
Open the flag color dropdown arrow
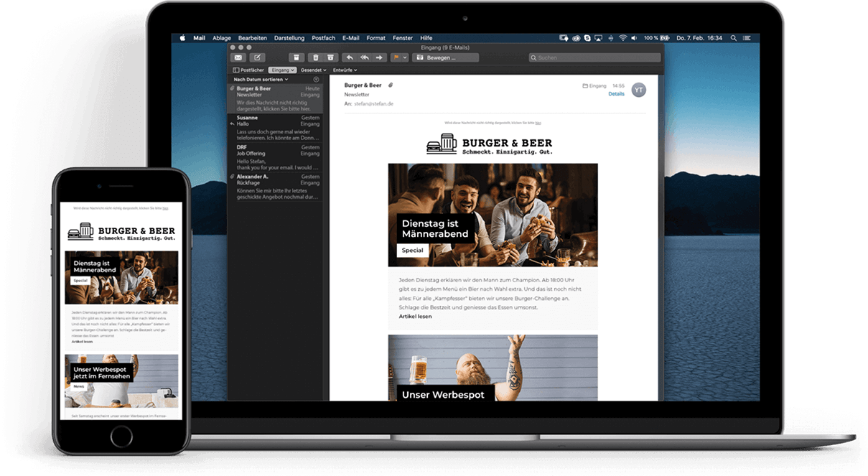click(405, 57)
